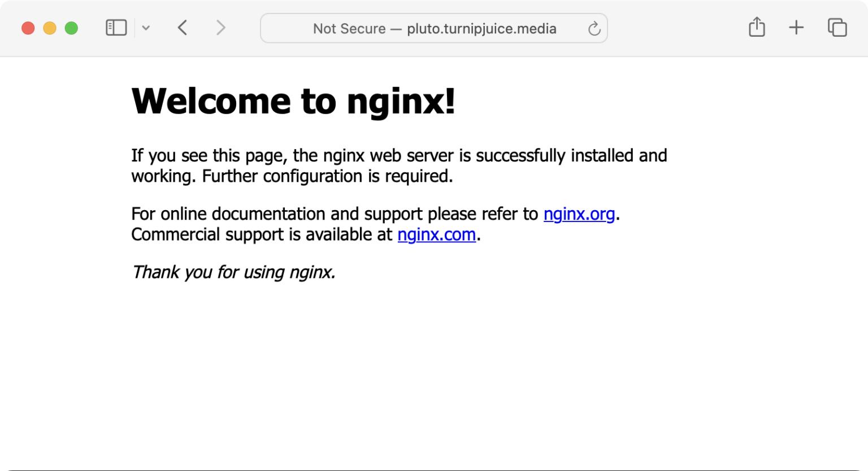Screen dimensions: 868x471
Task: Minimize the window with the yellow button
Action: click(x=50, y=28)
